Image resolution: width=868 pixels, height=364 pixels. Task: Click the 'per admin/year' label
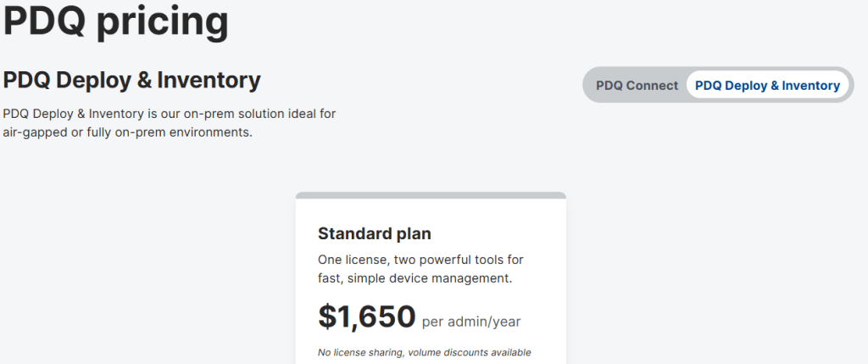471,322
